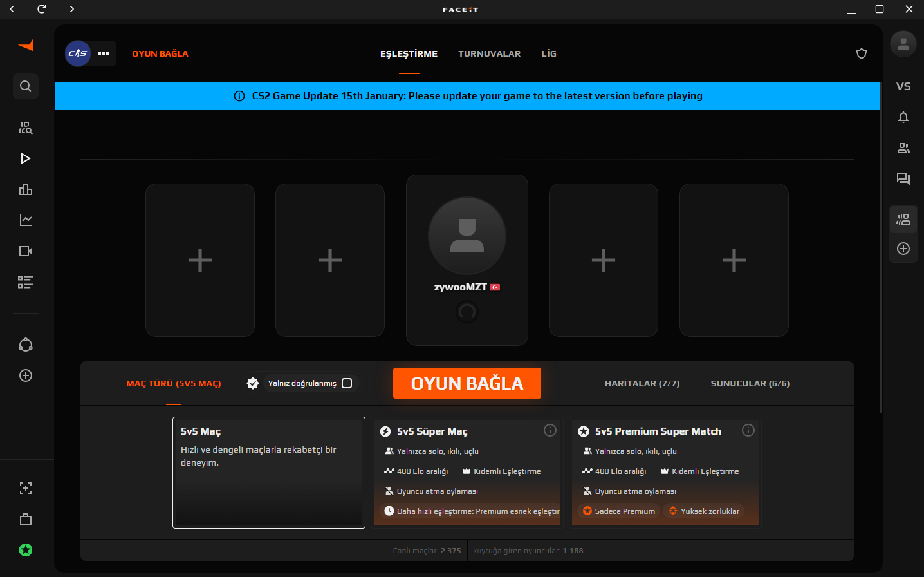The height and width of the screenshot is (577, 924).
Task: Go back with the top-left back arrow
Action: pyautogui.click(x=12, y=9)
